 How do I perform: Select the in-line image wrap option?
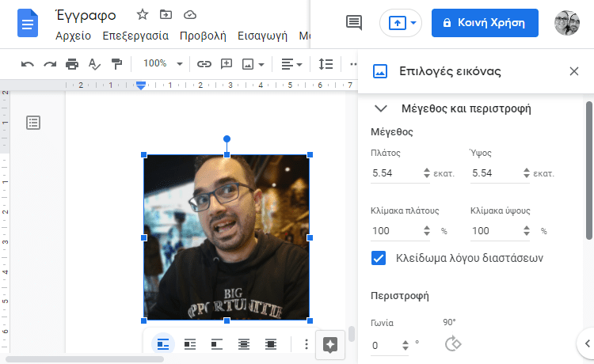click(163, 344)
